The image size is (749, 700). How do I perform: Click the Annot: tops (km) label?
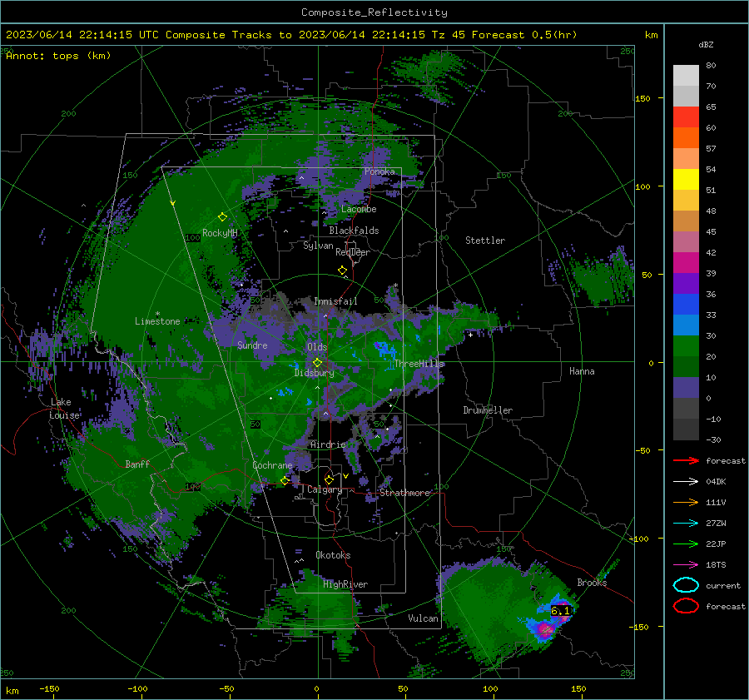pos(58,56)
